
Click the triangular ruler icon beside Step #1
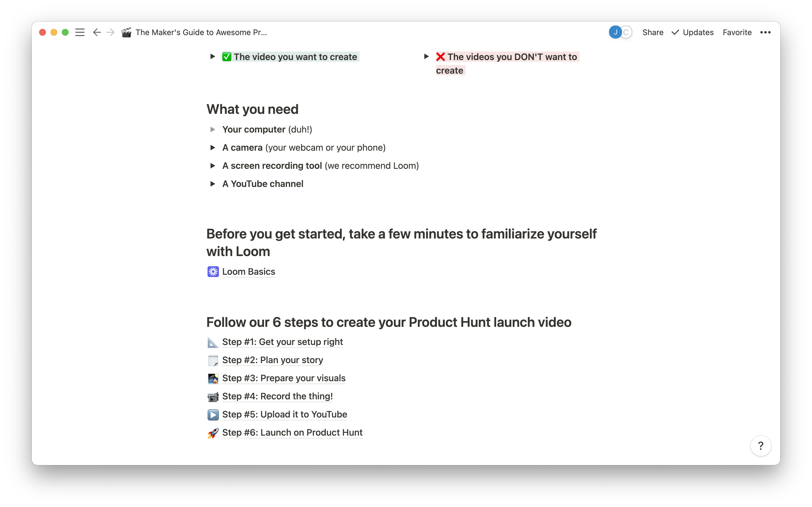pos(213,342)
